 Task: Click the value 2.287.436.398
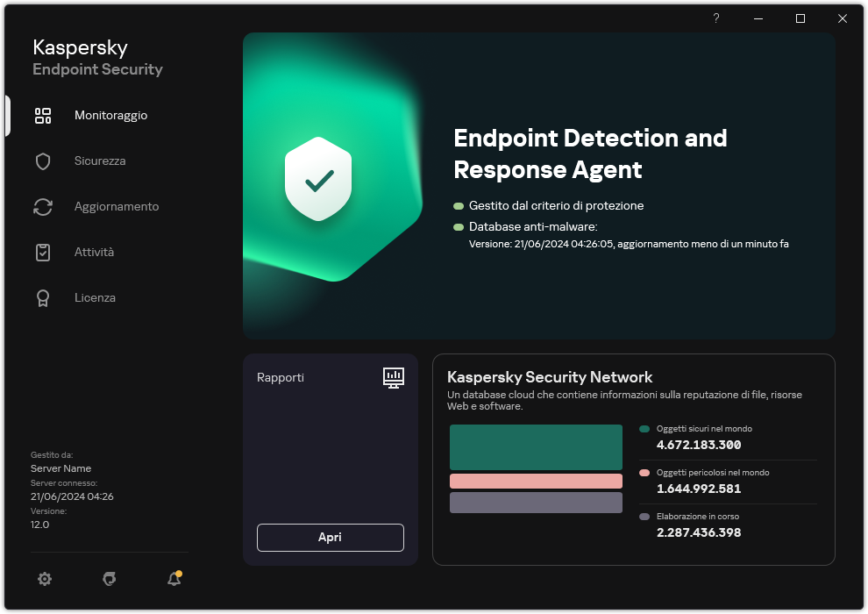[699, 532]
